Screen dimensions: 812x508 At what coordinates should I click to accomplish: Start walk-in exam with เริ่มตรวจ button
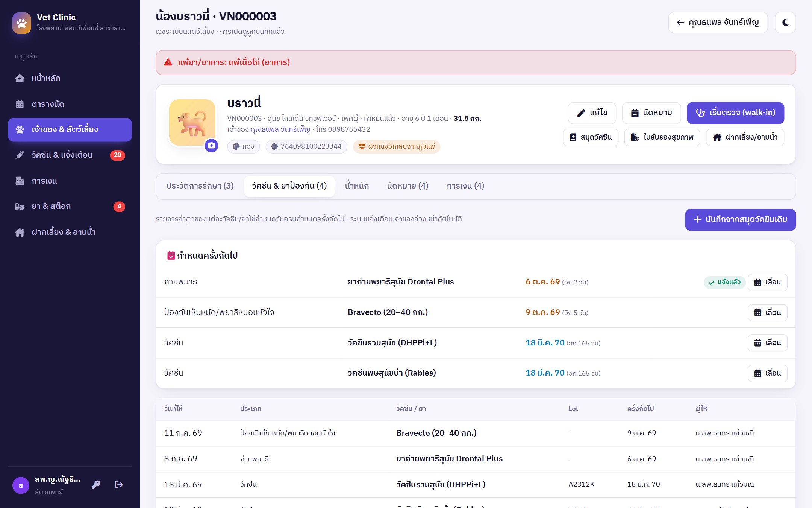[735, 113]
